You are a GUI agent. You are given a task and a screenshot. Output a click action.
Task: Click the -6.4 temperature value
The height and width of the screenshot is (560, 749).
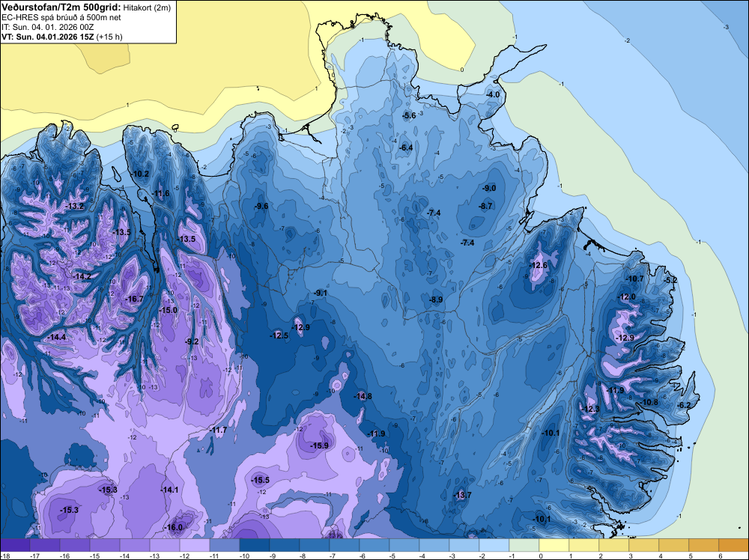[x=405, y=147]
